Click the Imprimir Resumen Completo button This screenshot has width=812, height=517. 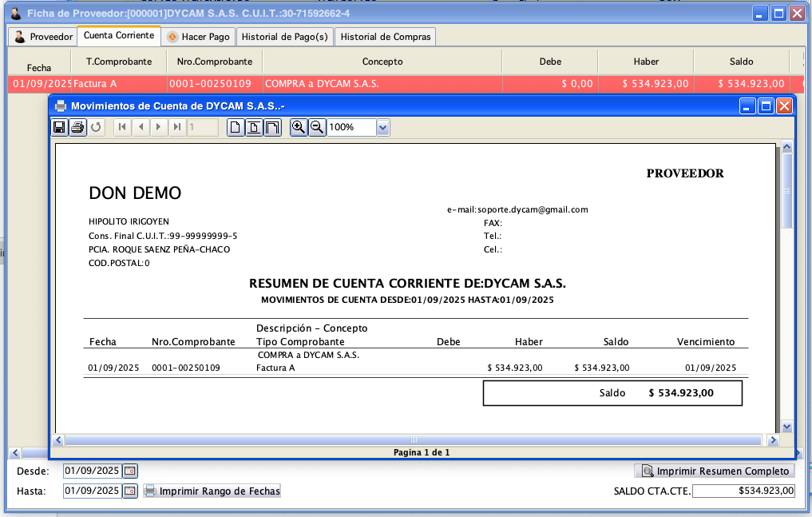tap(715, 471)
